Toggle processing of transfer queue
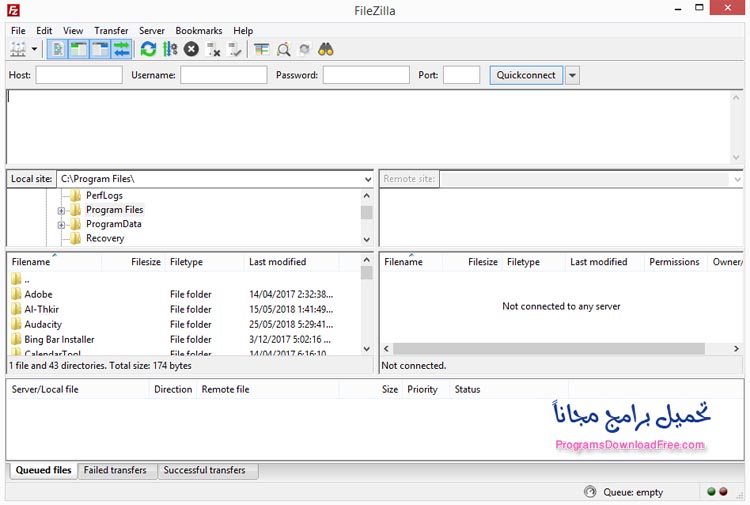 coord(170,49)
